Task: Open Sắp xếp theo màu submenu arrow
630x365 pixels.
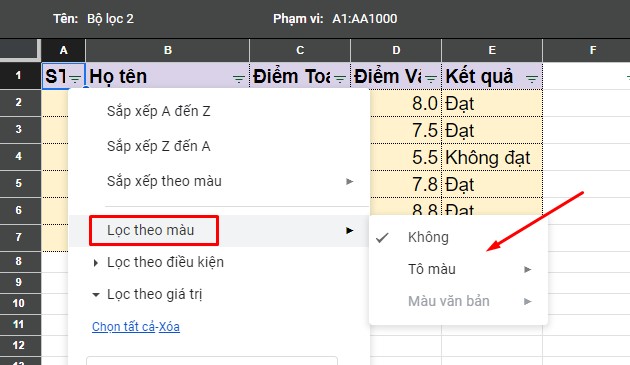Action: coord(350,181)
